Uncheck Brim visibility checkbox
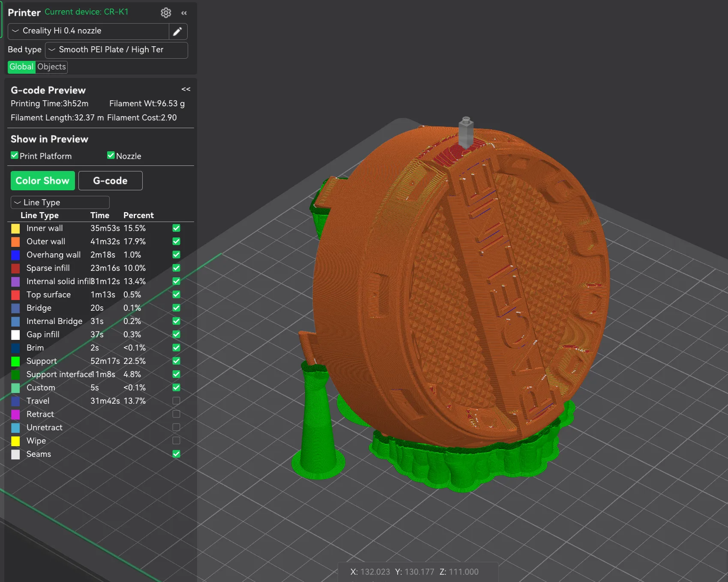The height and width of the screenshot is (582, 728). [176, 348]
